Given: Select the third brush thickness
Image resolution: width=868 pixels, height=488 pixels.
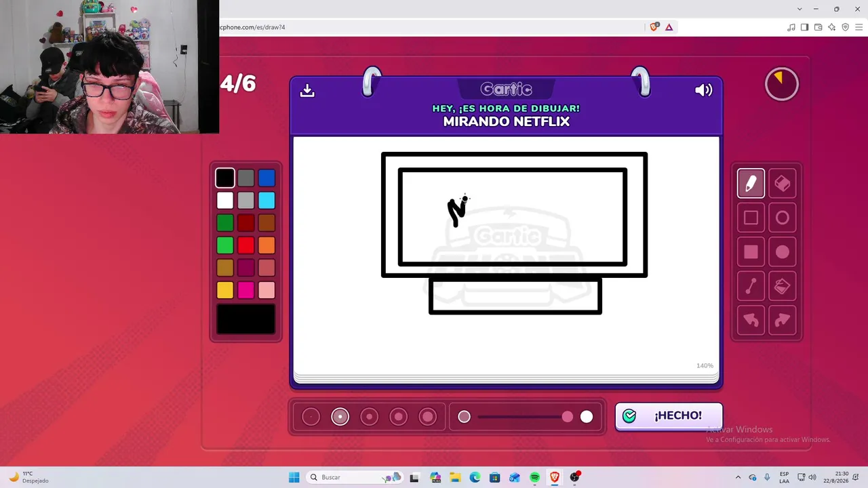Looking at the screenshot, I should tap(369, 417).
